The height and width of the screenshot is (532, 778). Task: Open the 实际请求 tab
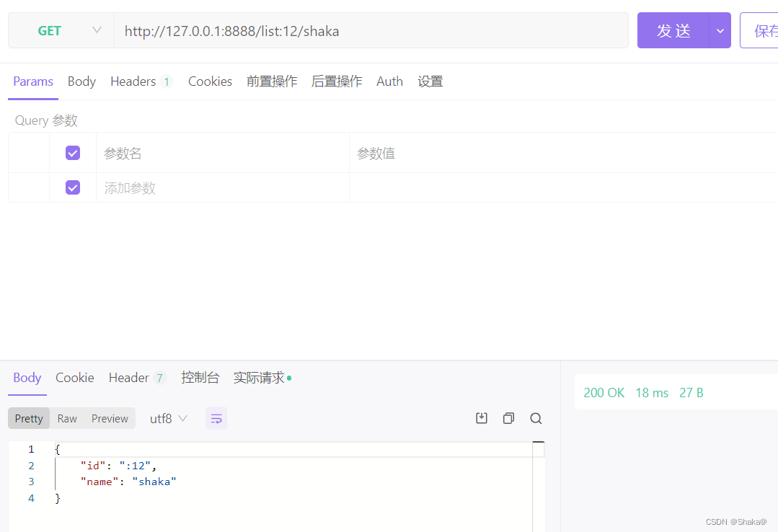pos(262,378)
